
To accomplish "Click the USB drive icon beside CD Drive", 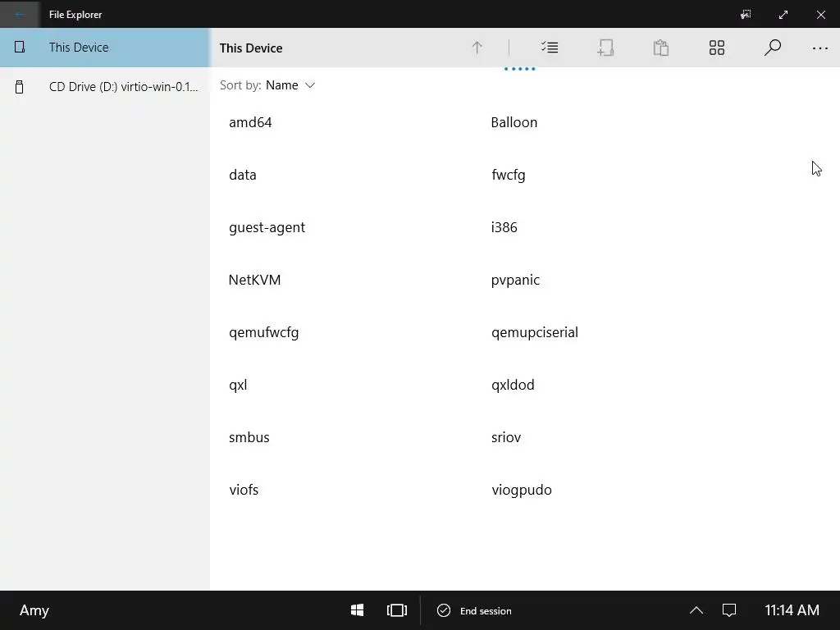I will [20, 86].
